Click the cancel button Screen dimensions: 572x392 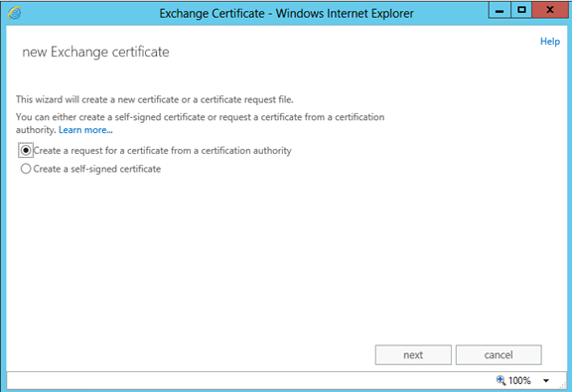point(499,355)
